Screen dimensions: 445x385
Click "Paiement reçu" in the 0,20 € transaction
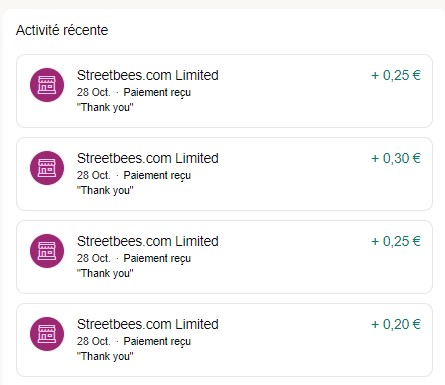click(x=157, y=341)
